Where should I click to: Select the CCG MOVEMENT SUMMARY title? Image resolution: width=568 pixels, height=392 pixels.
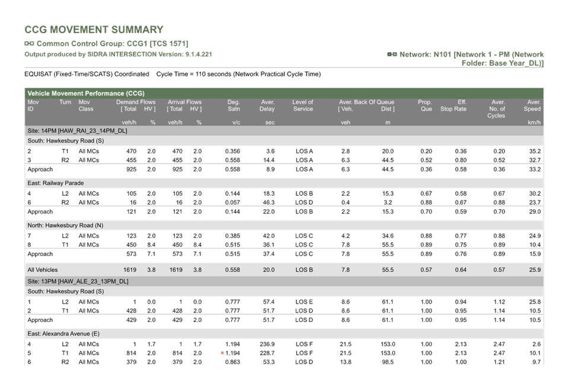[94, 30]
